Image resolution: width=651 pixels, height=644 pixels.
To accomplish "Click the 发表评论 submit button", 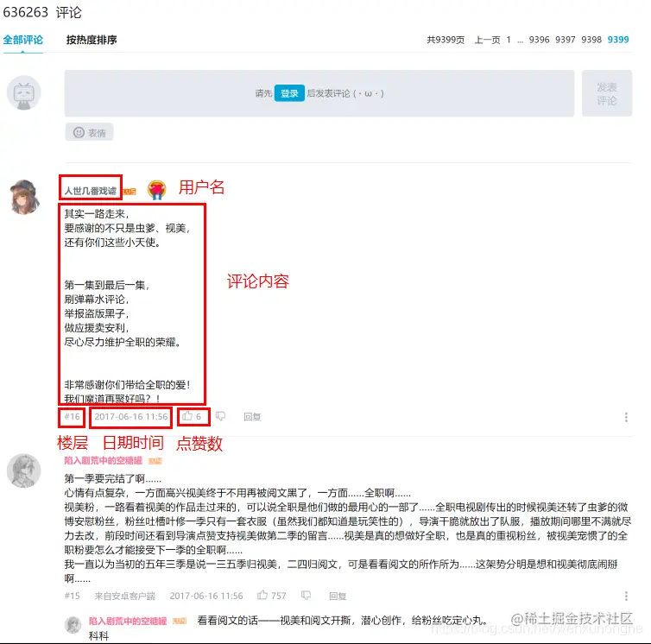I will [607, 93].
